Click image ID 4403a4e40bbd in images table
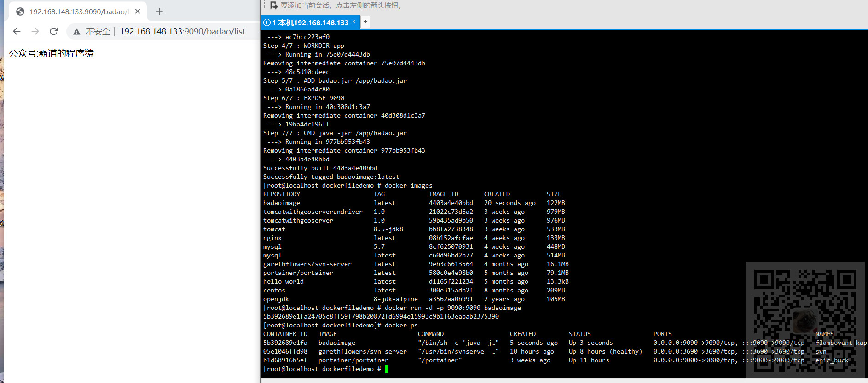Viewport: 868px width, 383px height. (451, 203)
